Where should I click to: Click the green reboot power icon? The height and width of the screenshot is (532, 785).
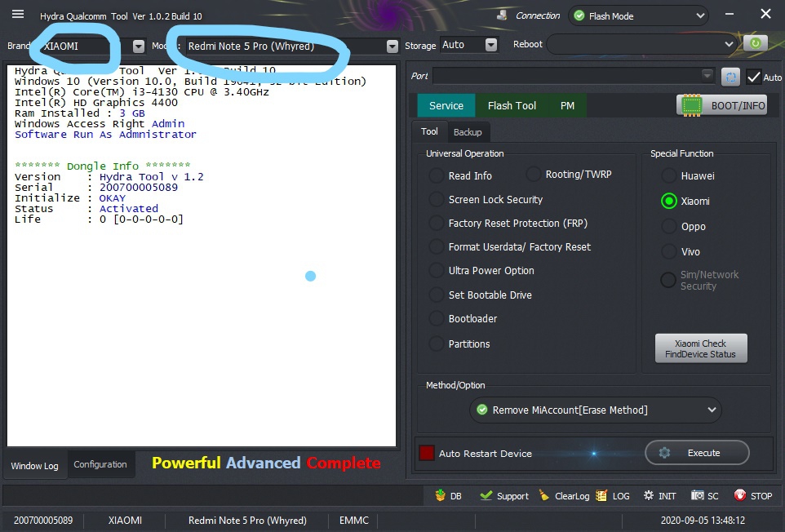755,43
